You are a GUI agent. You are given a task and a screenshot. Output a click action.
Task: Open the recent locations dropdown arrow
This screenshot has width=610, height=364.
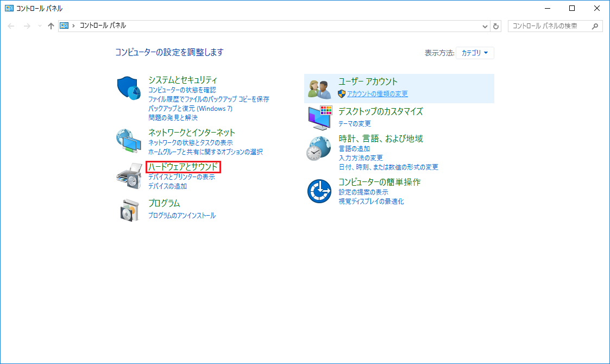(40, 26)
